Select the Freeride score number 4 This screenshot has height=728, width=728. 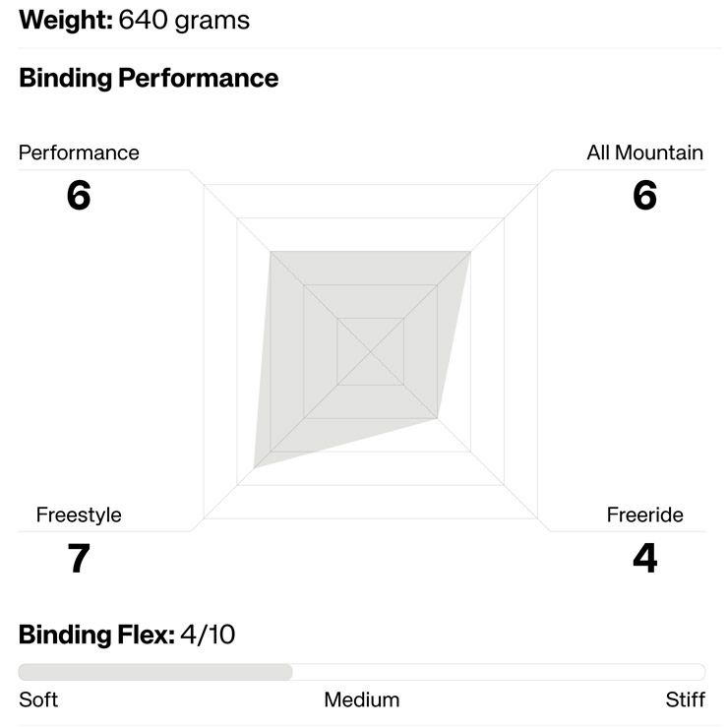[x=644, y=559]
